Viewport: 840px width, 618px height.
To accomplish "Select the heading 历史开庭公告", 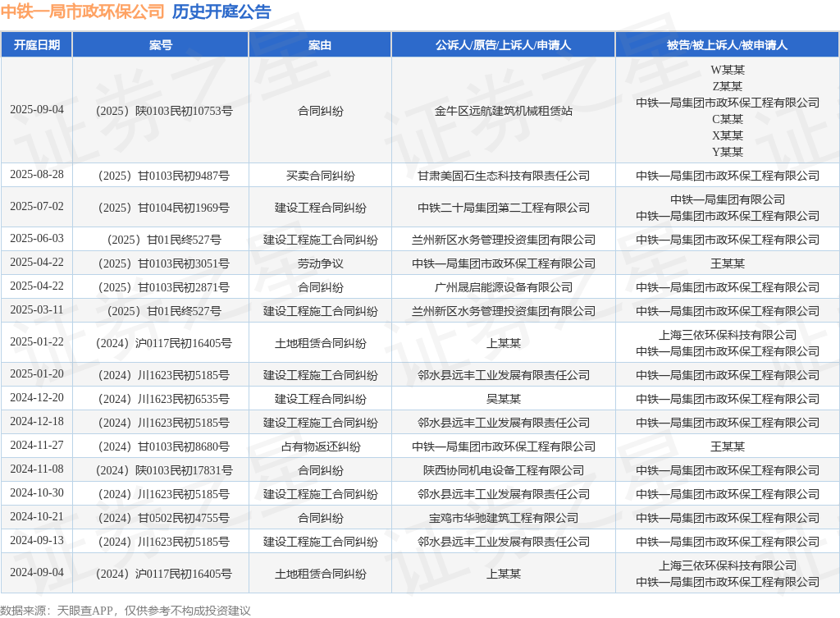I will (x=221, y=11).
